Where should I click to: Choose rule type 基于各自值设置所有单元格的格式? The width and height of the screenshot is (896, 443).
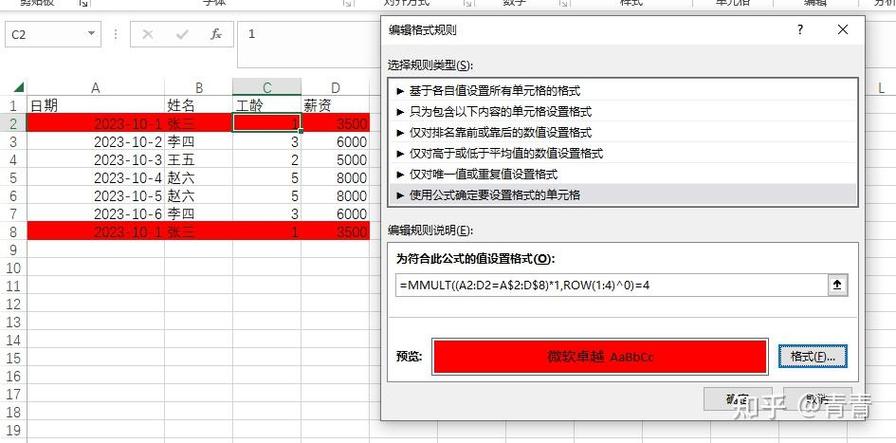(622, 90)
